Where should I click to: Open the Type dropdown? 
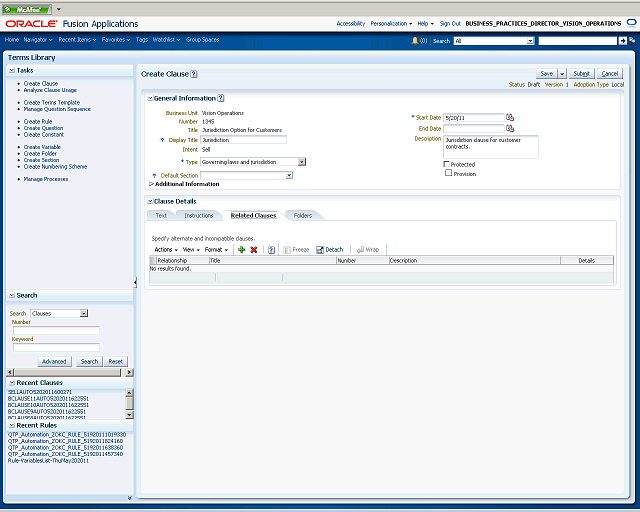[302, 162]
